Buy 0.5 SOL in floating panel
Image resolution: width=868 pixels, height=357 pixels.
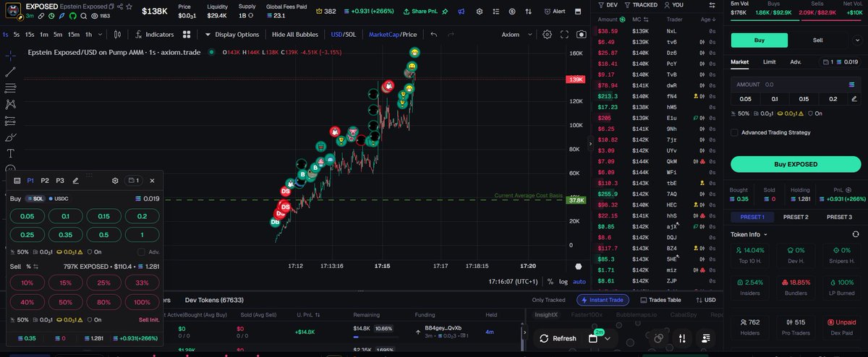(104, 235)
